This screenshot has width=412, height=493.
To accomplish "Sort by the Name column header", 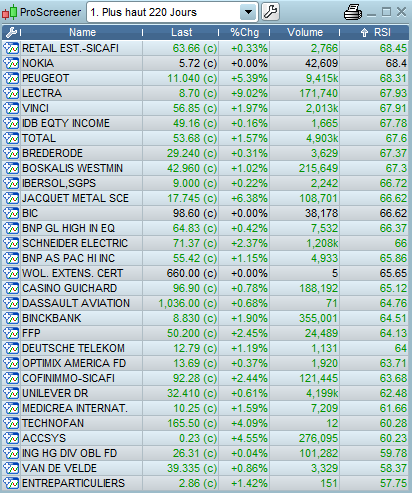I will tap(82, 32).
